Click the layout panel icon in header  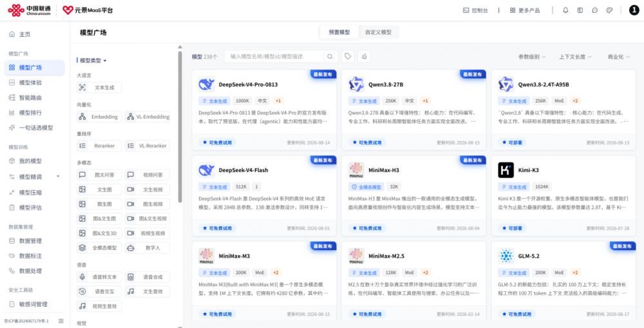click(x=580, y=10)
